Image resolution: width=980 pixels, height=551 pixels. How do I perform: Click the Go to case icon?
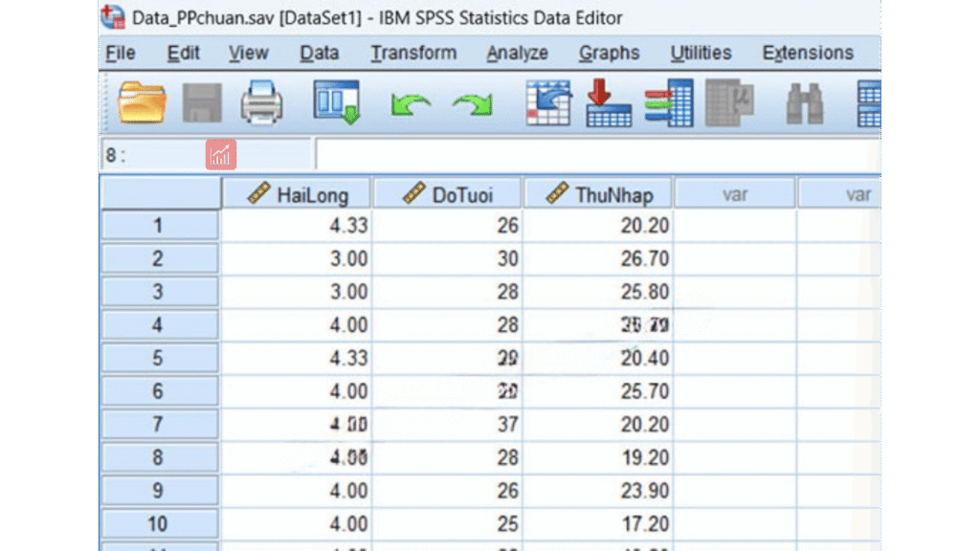548,103
